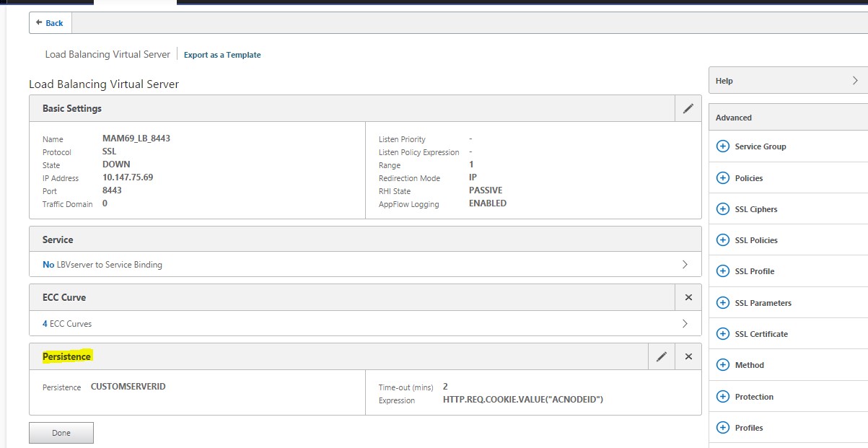Remove the ECC Curve section
This screenshot has width=868, height=448.
pos(688,297)
